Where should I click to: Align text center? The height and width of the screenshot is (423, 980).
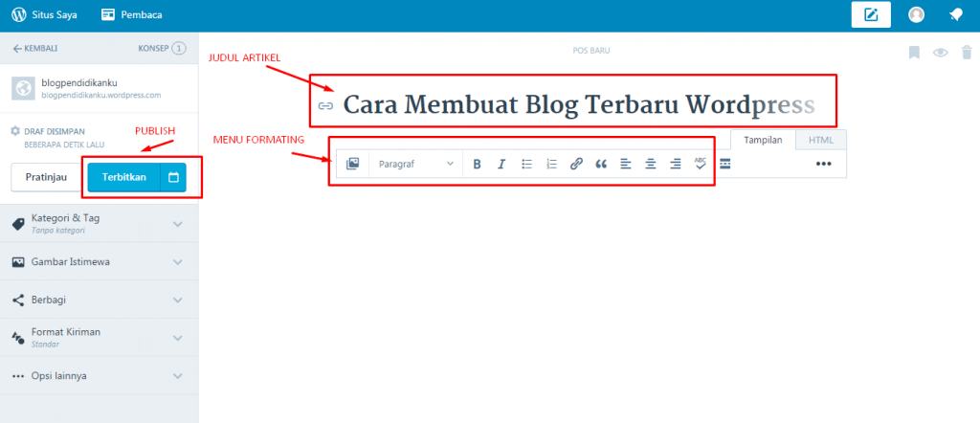pyautogui.click(x=651, y=164)
